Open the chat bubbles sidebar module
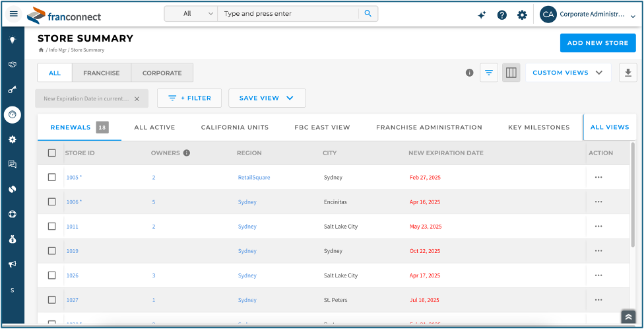Screen dimensions: 644x329 [13, 164]
